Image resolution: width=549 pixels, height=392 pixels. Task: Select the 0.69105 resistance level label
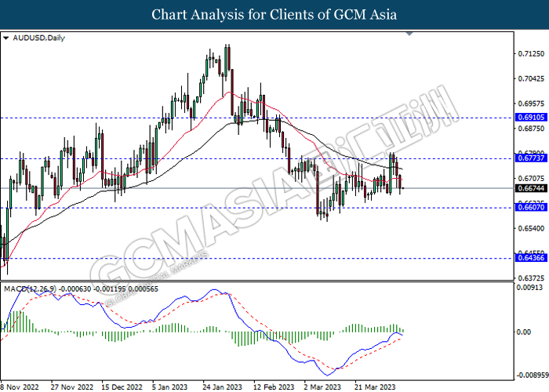[x=531, y=118]
